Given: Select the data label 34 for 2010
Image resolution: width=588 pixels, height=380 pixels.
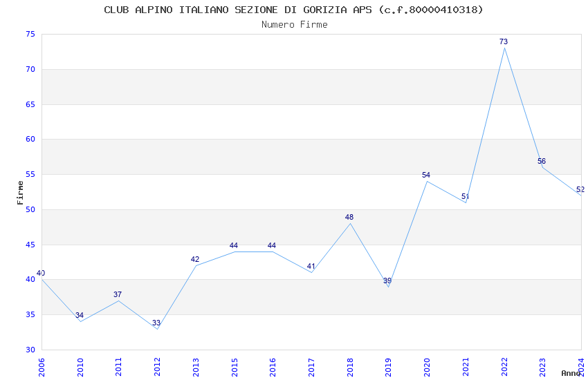Looking at the screenshot, I should [80, 315].
